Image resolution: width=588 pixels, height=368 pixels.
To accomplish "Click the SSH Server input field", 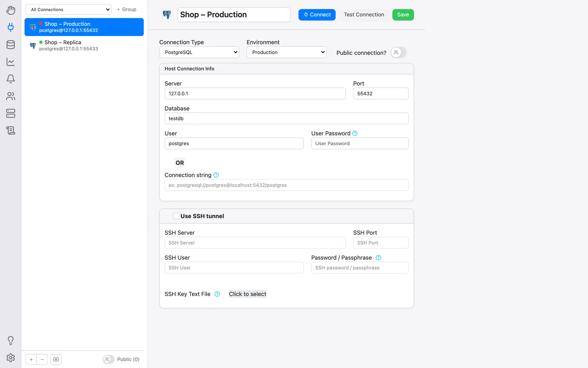I will 255,243.
